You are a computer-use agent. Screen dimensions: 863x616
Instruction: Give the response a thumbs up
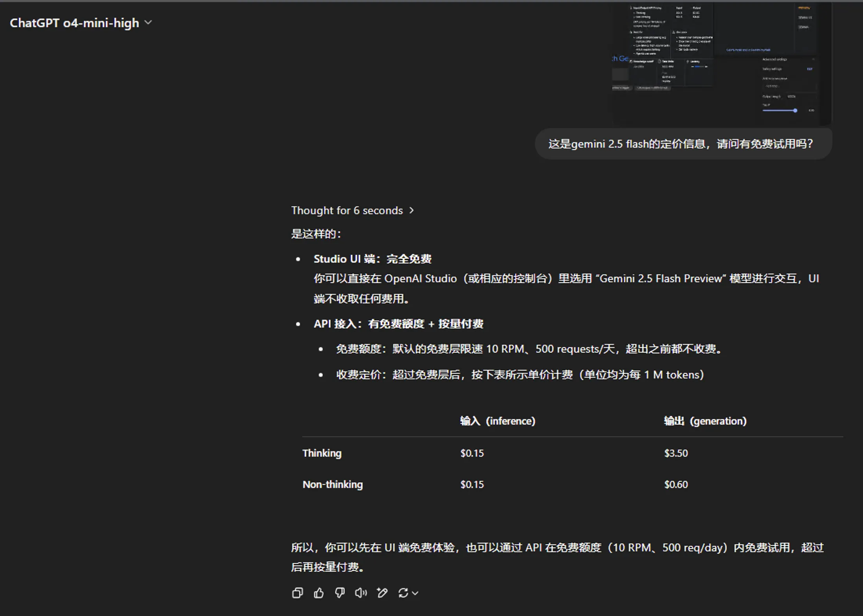click(x=319, y=593)
